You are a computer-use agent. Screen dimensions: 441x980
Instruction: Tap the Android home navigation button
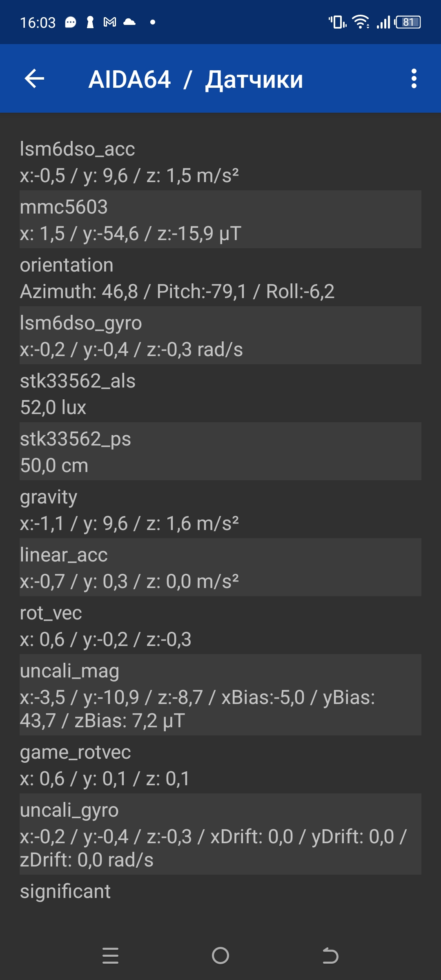point(220,955)
